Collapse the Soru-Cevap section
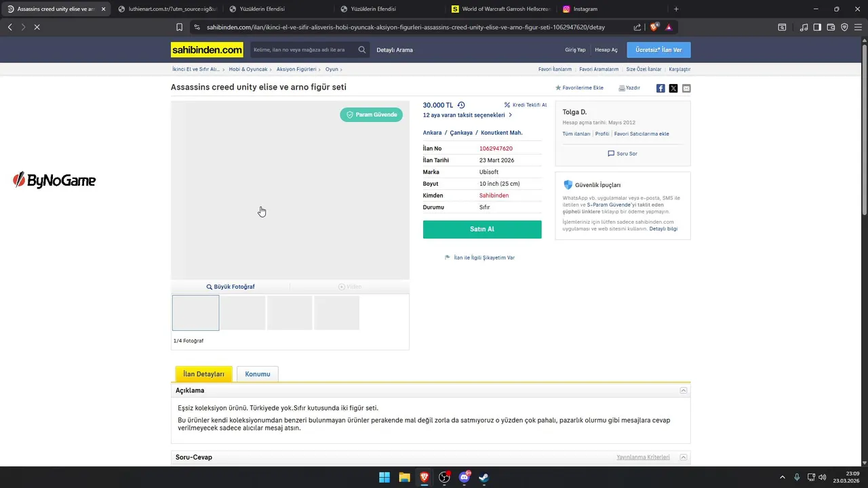 coord(684,457)
